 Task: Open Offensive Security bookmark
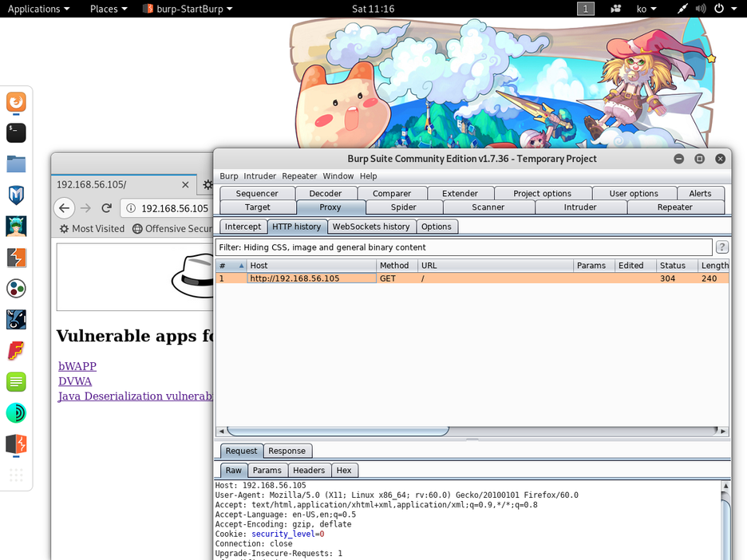(x=172, y=229)
